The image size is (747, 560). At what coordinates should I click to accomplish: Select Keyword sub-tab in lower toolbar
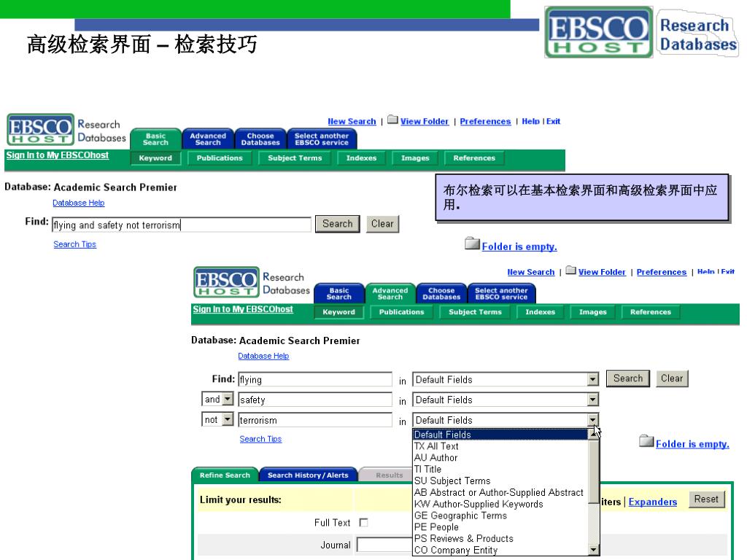click(x=338, y=312)
